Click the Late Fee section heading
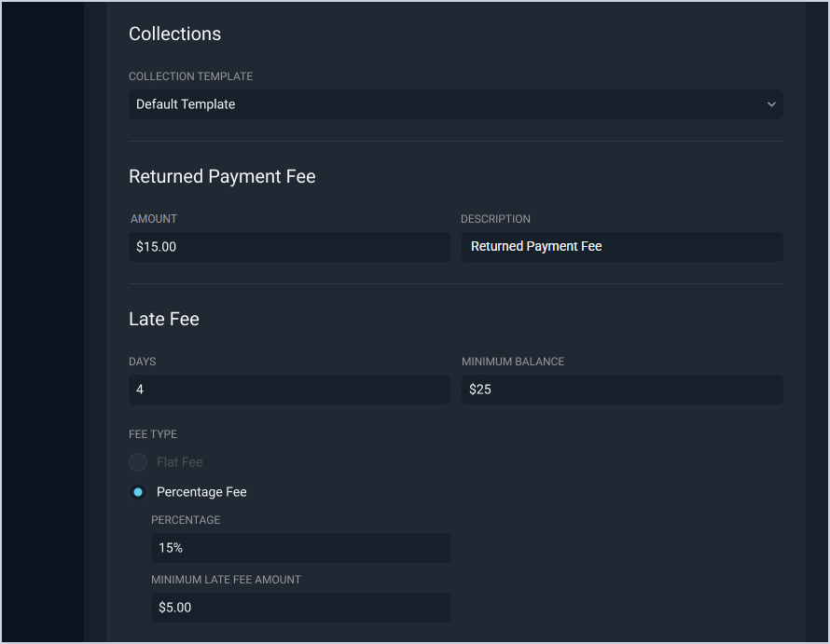830x644 pixels. click(164, 319)
